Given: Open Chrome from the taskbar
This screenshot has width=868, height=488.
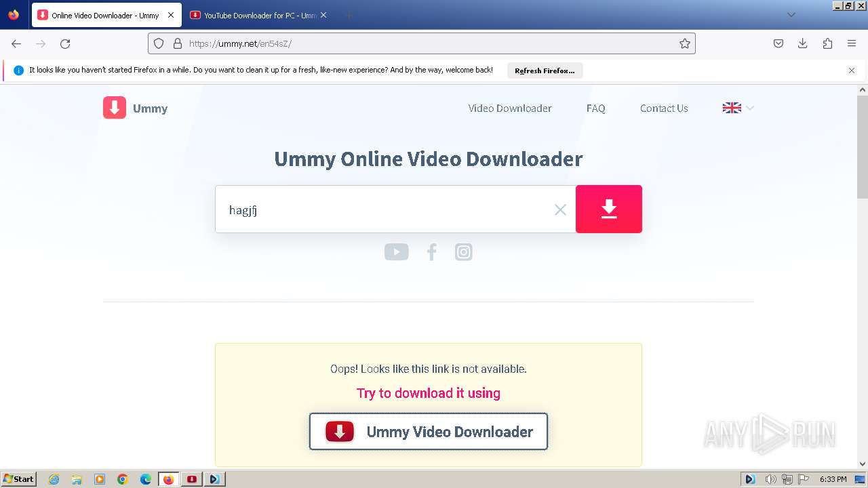Looking at the screenshot, I should tap(123, 479).
